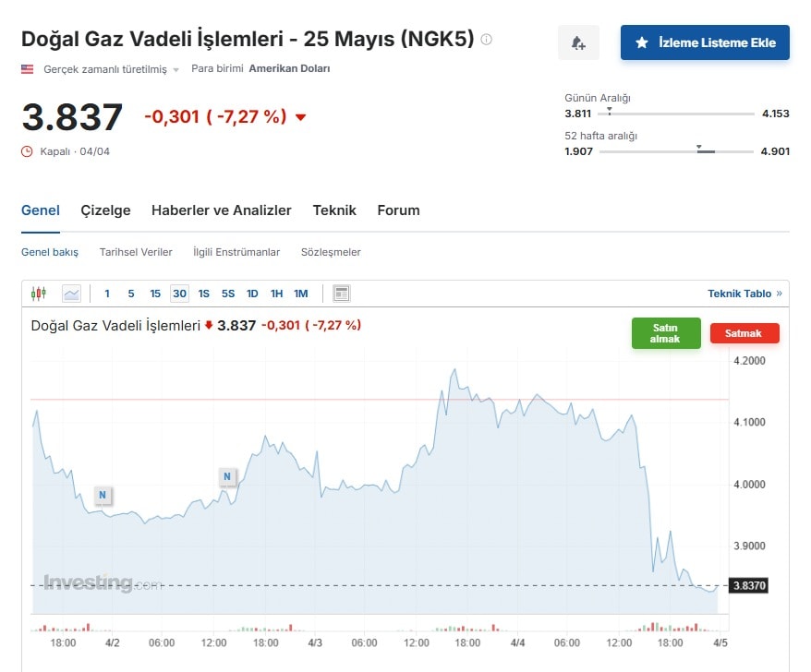Select the 1S hourly chart interval

point(203,294)
